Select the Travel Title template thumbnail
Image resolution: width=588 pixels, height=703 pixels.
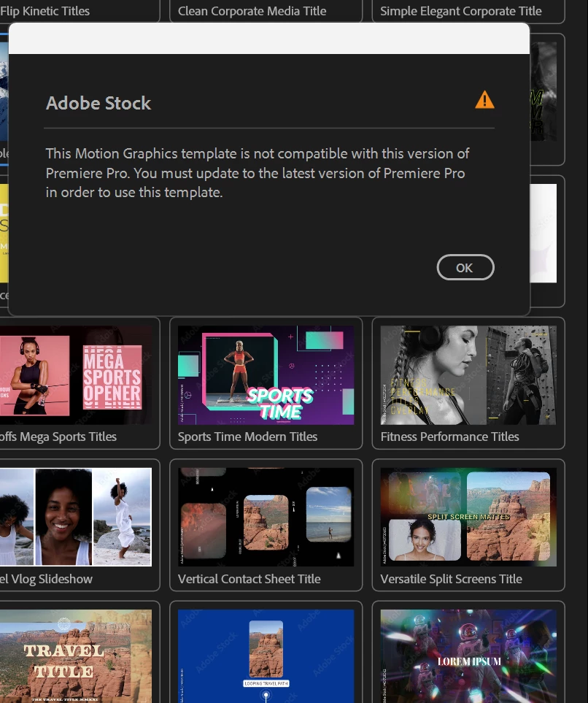76,656
